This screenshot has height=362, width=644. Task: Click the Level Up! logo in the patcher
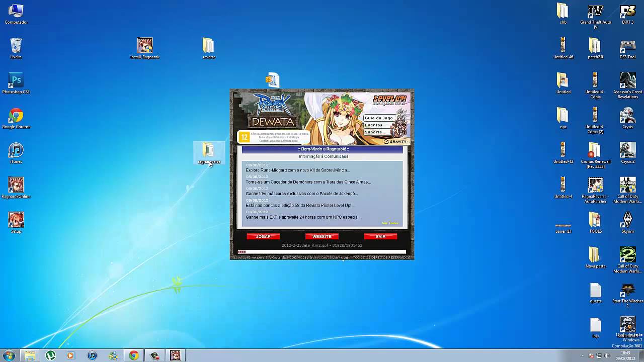coord(389,100)
